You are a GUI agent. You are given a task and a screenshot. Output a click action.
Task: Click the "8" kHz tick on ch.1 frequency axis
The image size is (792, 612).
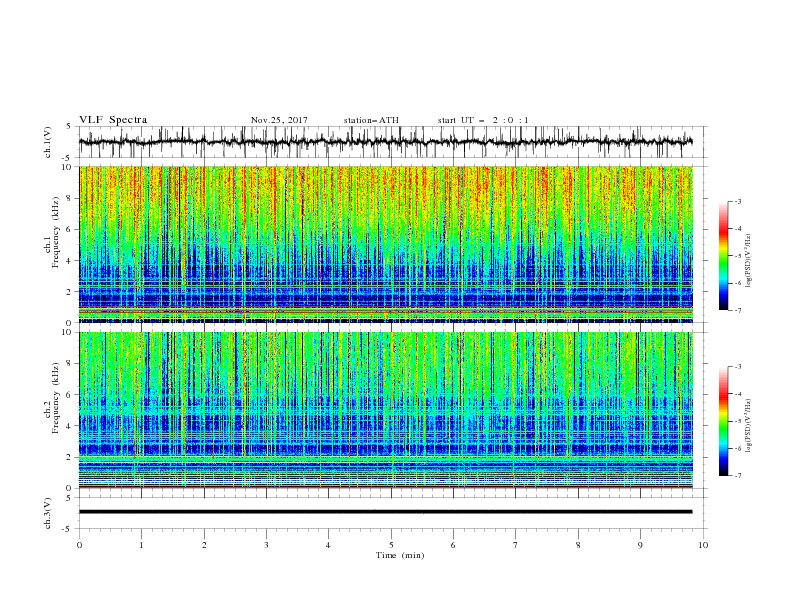(x=70, y=198)
